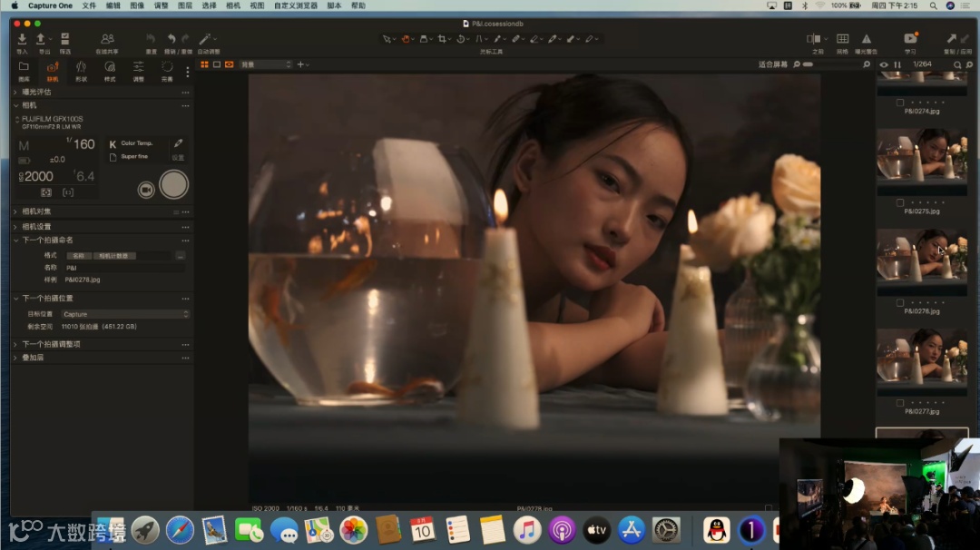
Task: Show the Grid (网格) overlay
Action: pyautogui.click(x=842, y=39)
